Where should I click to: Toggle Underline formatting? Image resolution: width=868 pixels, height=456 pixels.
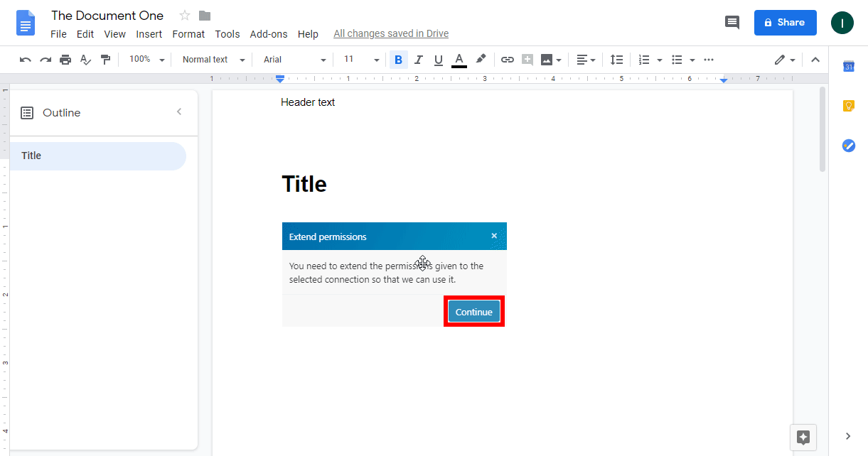439,60
